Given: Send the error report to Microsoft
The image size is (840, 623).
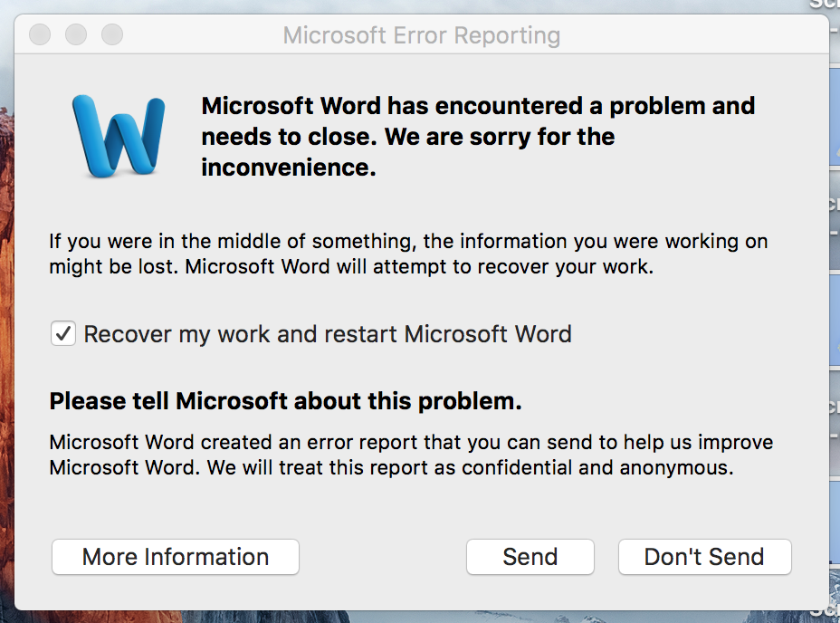Looking at the screenshot, I should [530, 557].
